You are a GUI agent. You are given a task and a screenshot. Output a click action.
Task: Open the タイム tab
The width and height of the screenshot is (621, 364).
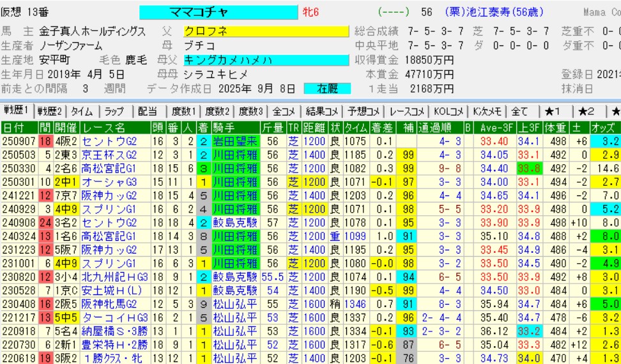80,110
